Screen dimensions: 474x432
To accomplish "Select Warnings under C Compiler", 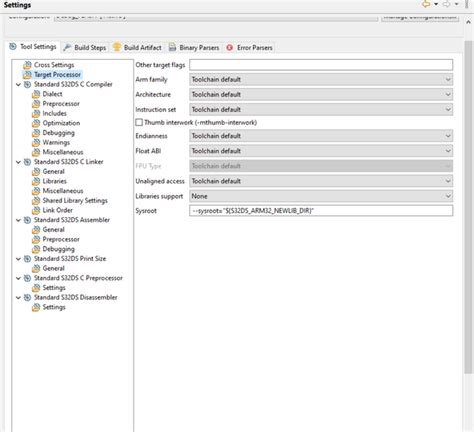I will click(x=56, y=143).
